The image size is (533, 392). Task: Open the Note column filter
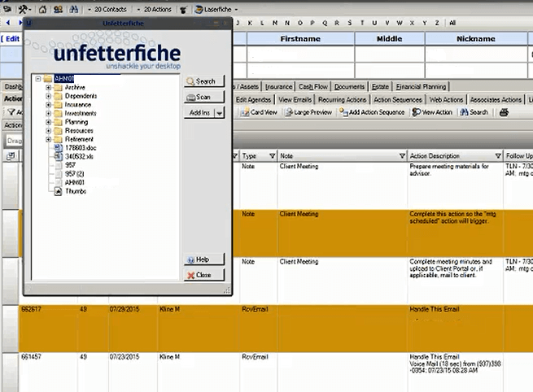click(402, 156)
